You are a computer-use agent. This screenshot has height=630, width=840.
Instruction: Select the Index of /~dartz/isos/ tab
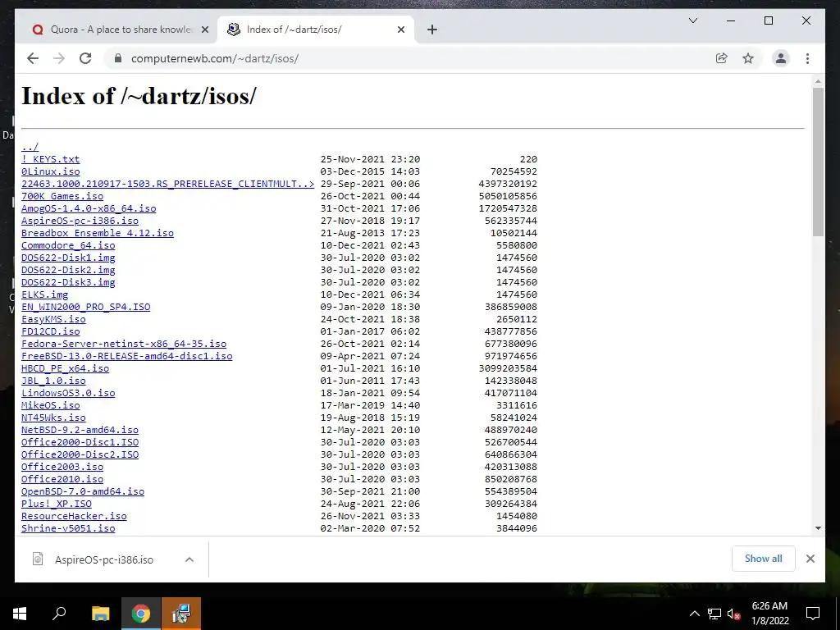pos(316,30)
